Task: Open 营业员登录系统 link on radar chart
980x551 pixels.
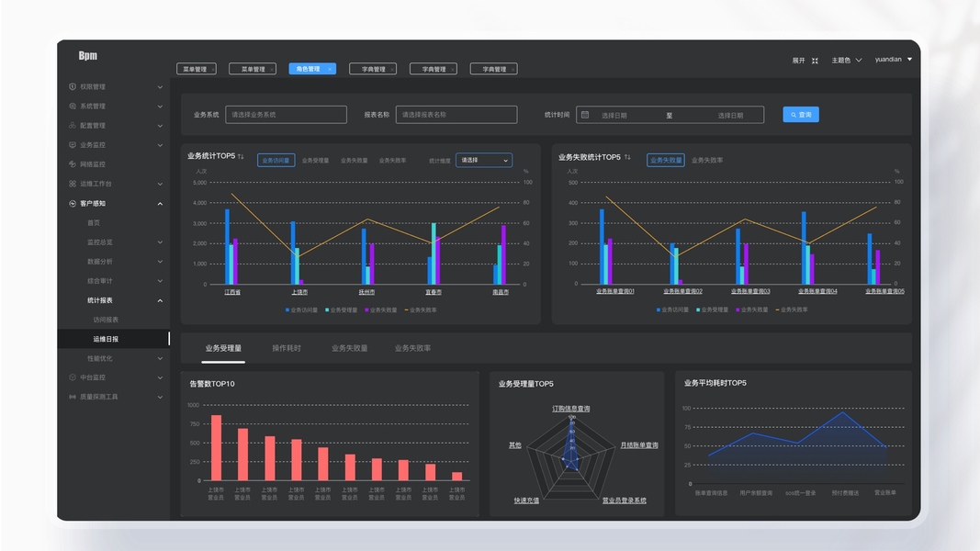Action: pyautogui.click(x=624, y=500)
